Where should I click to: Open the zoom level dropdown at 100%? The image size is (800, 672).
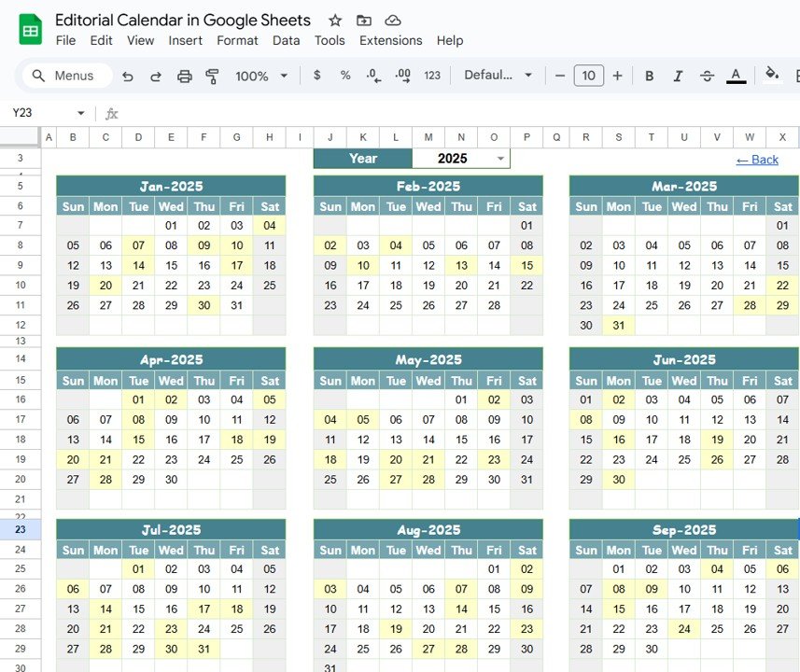click(260, 76)
